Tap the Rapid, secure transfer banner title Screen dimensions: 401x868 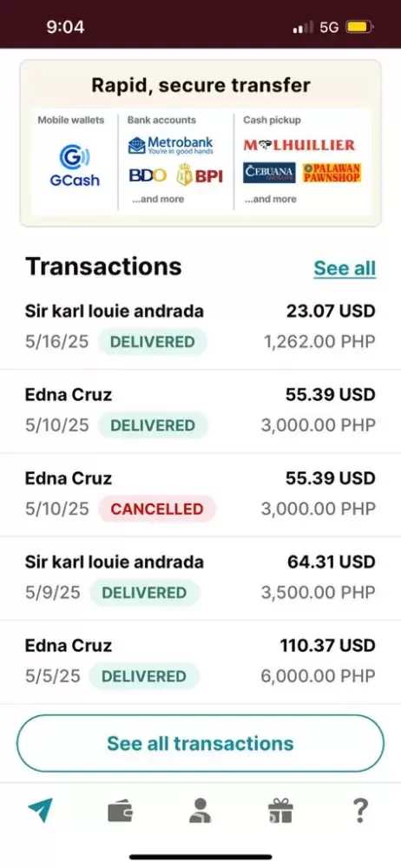(200, 85)
